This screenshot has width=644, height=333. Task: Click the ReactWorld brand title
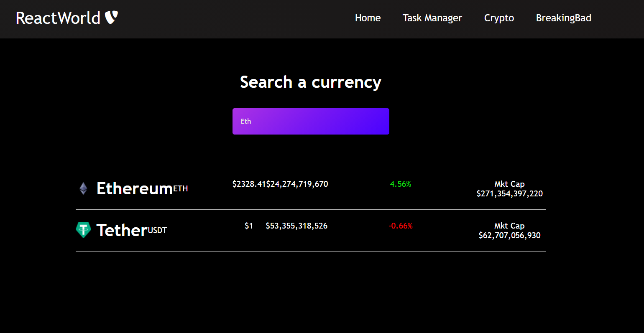58,18
